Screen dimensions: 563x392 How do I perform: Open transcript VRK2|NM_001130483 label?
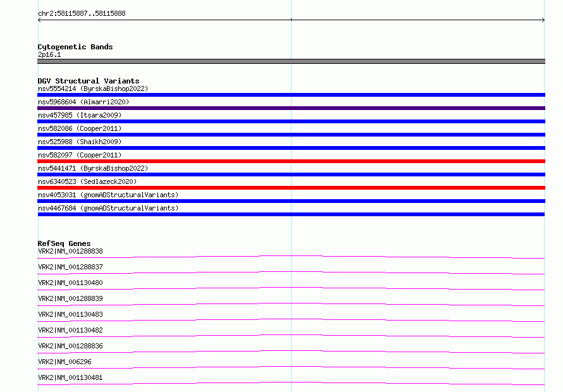coord(70,314)
